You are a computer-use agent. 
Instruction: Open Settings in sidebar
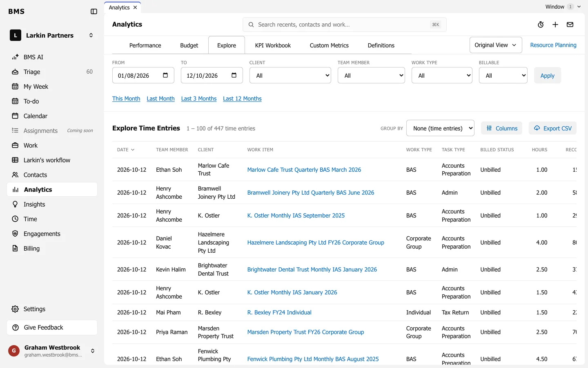click(52, 309)
